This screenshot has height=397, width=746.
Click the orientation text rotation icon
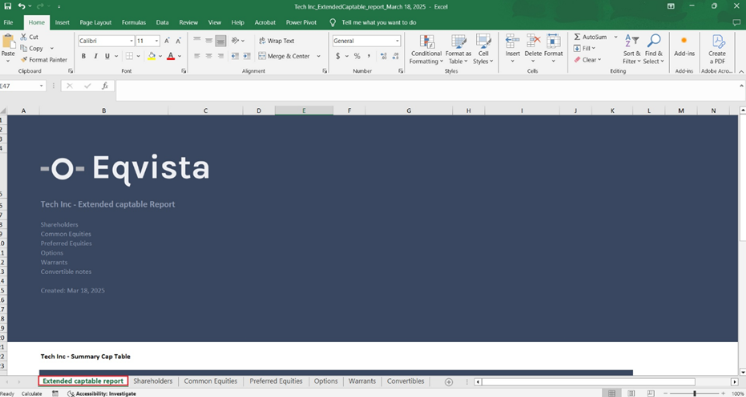(x=235, y=41)
